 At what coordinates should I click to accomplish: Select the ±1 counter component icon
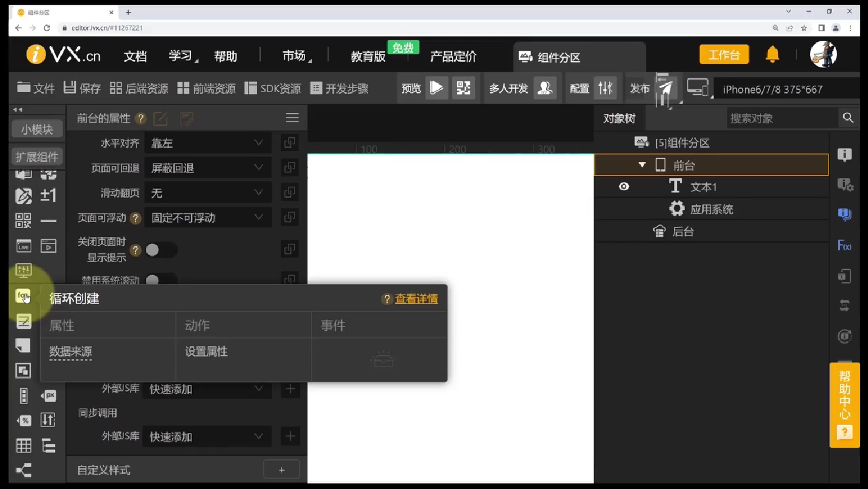pyautogui.click(x=48, y=195)
